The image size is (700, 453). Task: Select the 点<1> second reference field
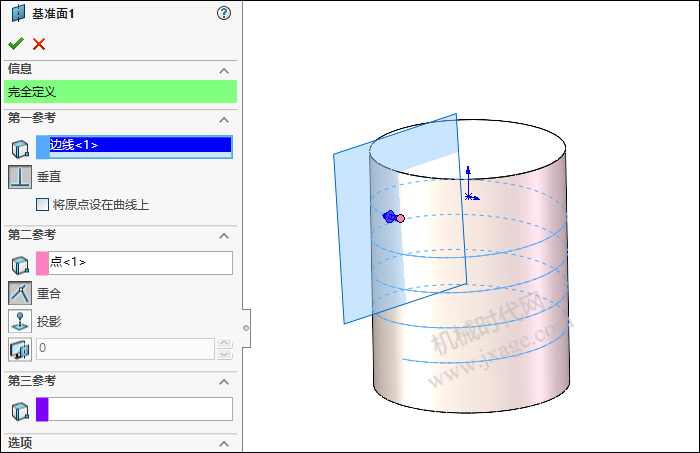tap(140, 263)
